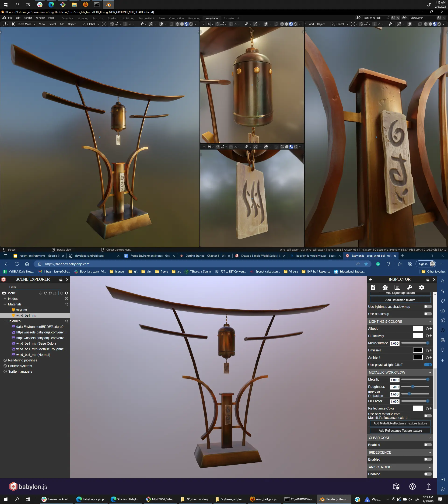Enable the Clear Coat toggle
This screenshot has width=448, height=504.
click(427, 445)
